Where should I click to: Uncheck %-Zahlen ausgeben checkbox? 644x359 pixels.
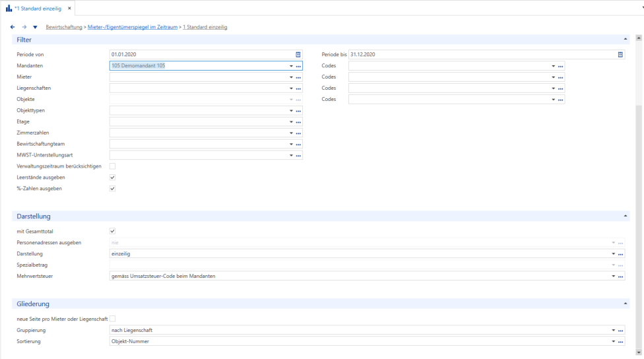[112, 189]
